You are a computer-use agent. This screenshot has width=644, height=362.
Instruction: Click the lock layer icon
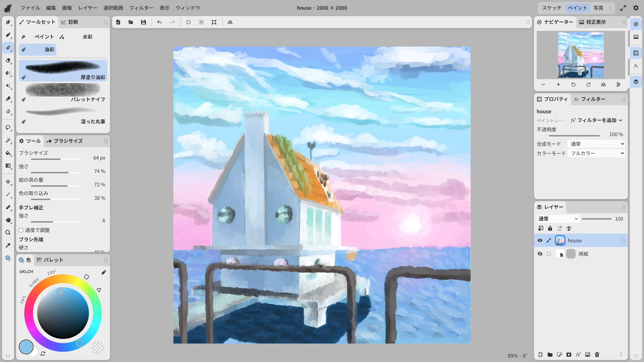point(550,228)
